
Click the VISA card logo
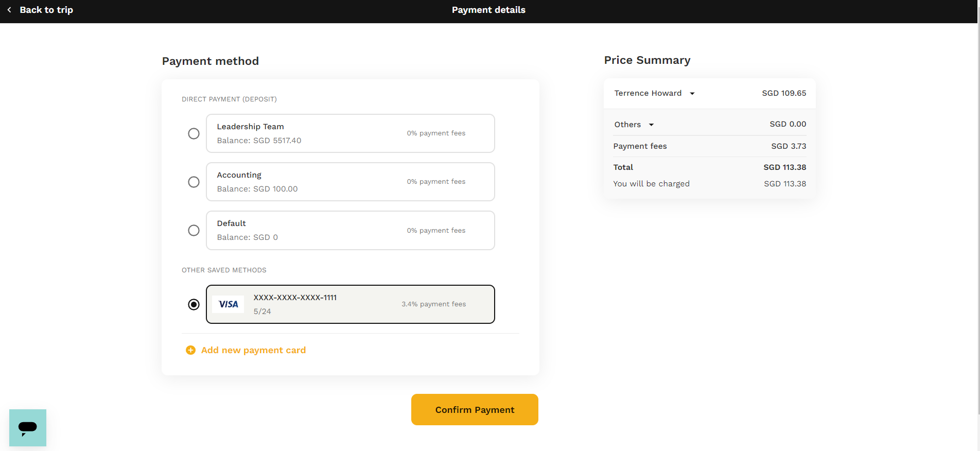(x=229, y=304)
